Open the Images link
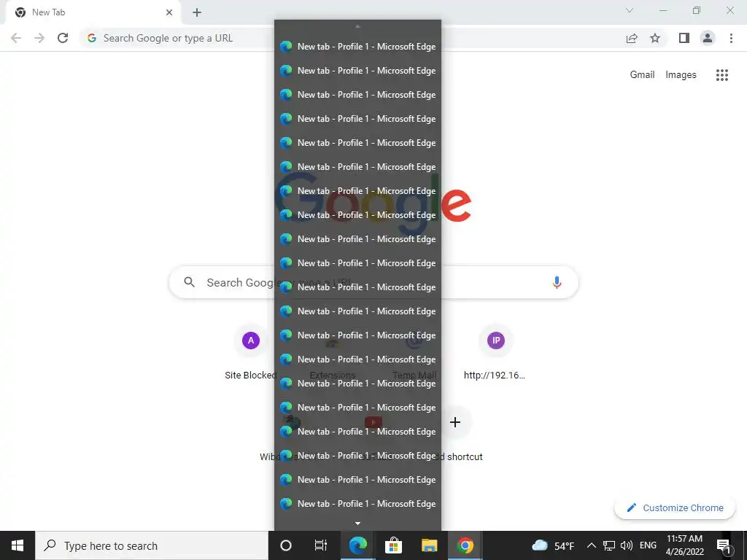This screenshot has height=560, width=747. (x=681, y=75)
